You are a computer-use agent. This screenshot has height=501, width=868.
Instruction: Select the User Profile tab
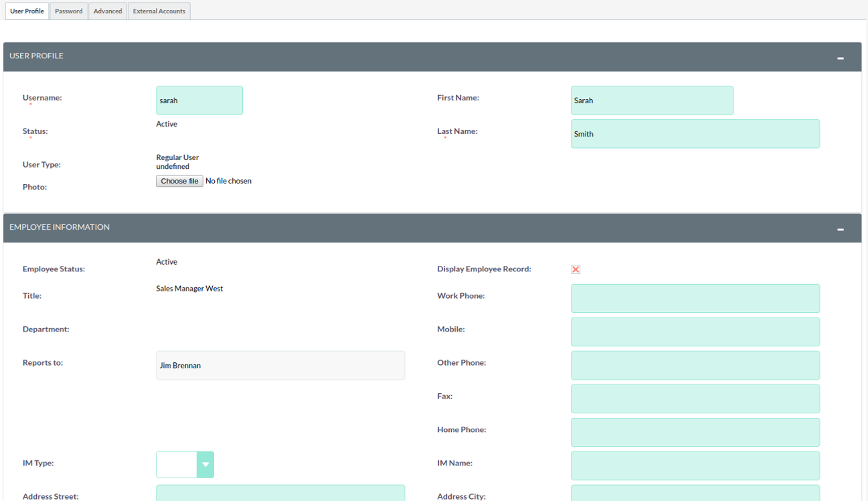click(x=27, y=11)
